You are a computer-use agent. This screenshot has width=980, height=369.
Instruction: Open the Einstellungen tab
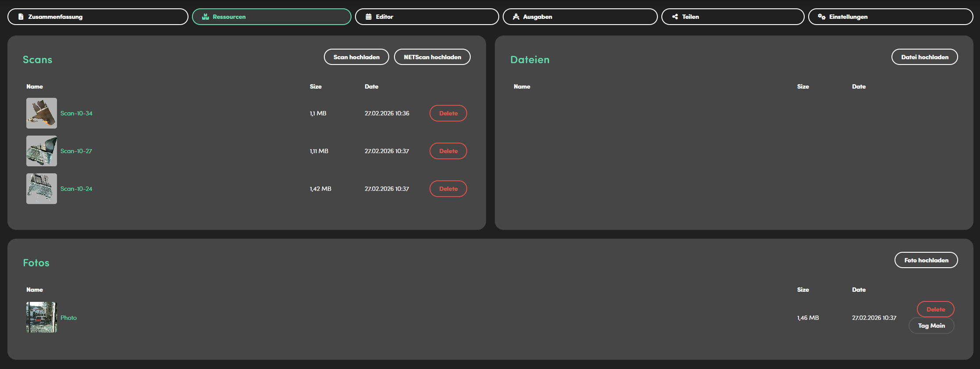point(890,17)
